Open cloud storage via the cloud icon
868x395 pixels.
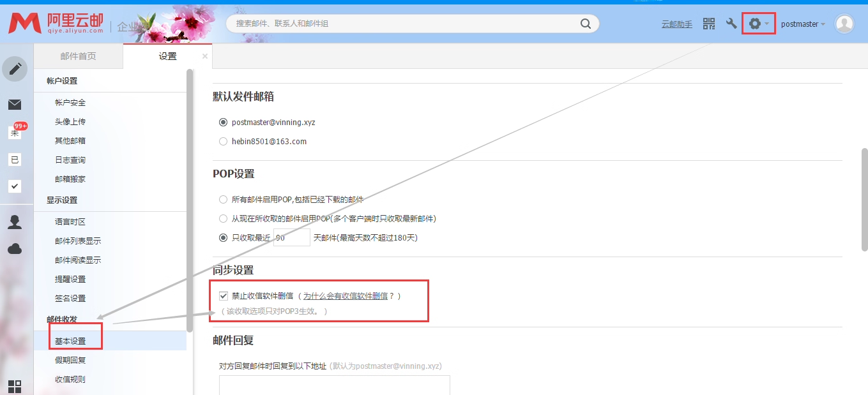pyautogui.click(x=15, y=249)
